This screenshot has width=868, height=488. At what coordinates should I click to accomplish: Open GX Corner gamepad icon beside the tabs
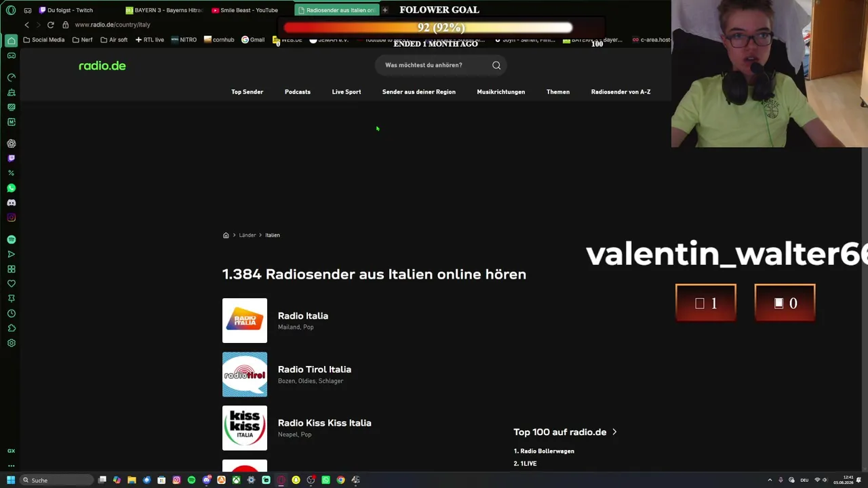coord(28,10)
